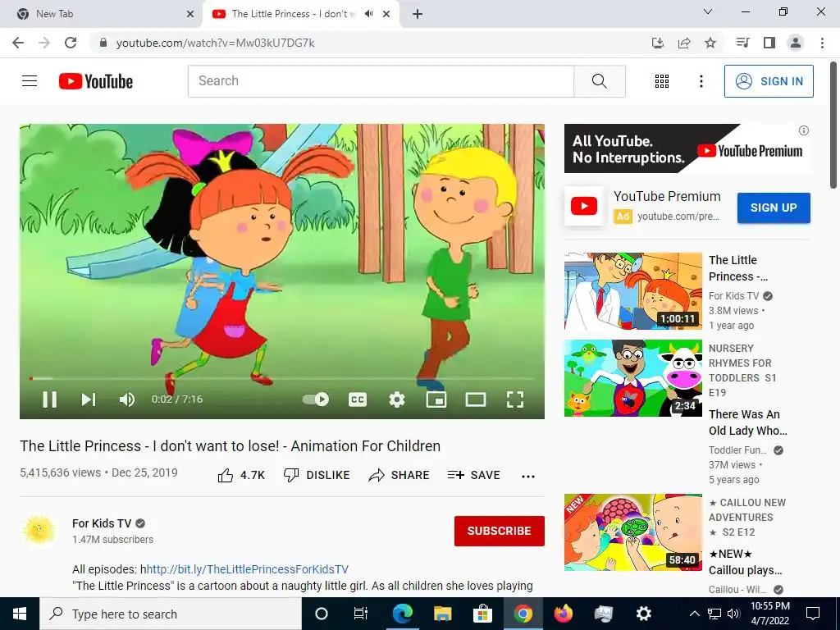Open more actions ellipsis under video
The height and width of the screenshot is (630, 840).
click(528, 477)
